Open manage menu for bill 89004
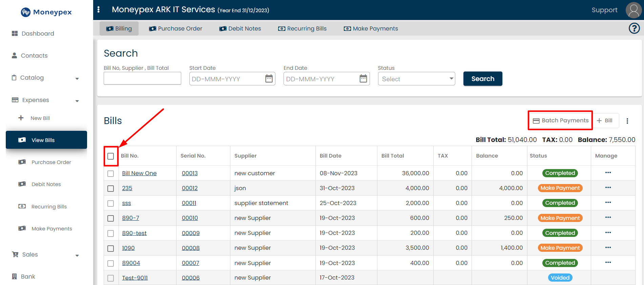644x285 pixels. click(x=608, y=263)
